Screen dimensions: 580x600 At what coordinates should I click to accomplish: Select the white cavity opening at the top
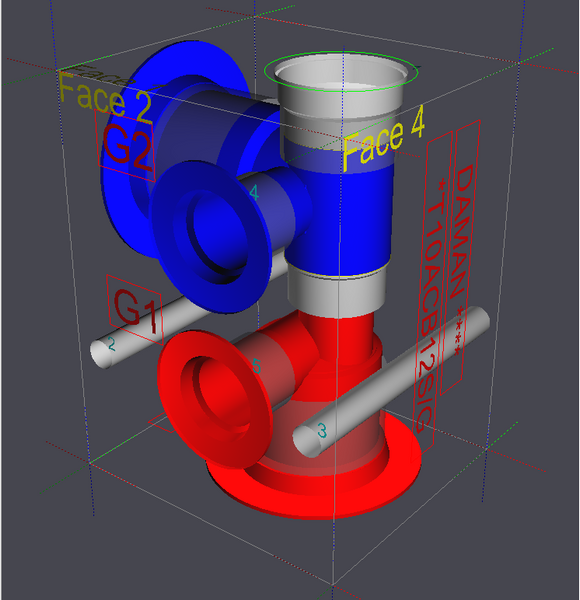pyautogui.click(x=341, y=75)
